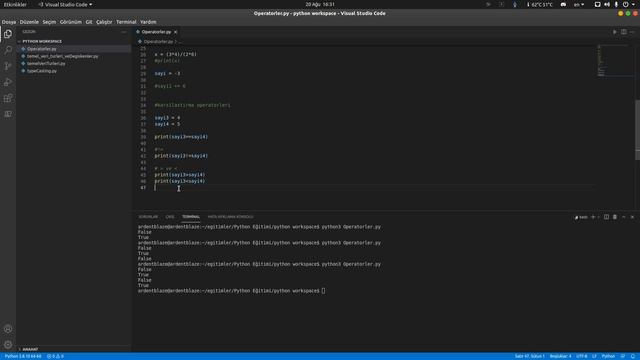Add a new terminal with the plus icon

[593, 217]
